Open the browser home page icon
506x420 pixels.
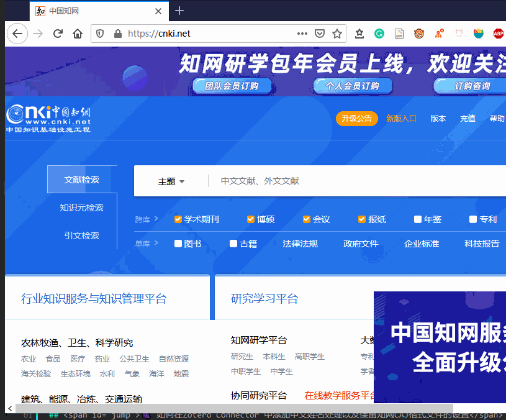pos(78,34)
